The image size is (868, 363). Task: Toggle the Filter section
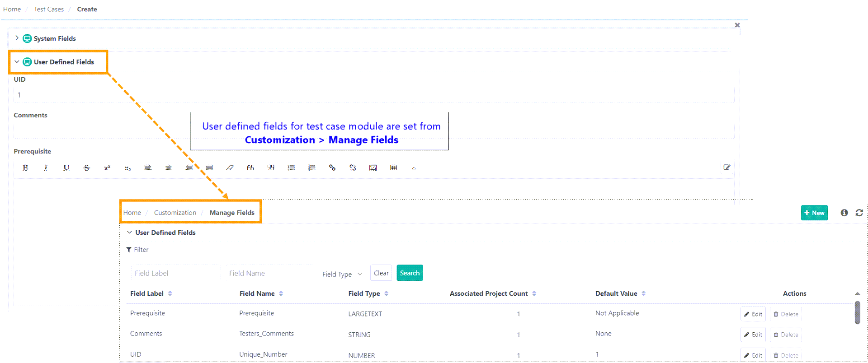[x=137, y=249]
